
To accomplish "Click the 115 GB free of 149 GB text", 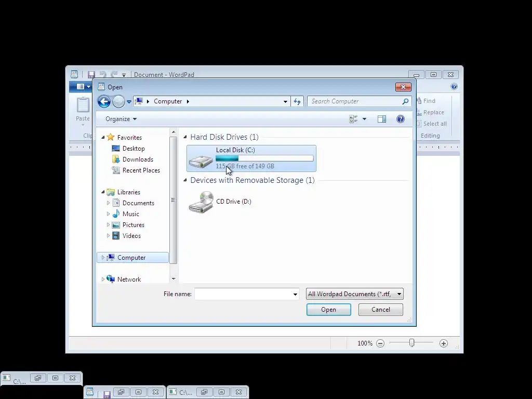I will 245,166.
